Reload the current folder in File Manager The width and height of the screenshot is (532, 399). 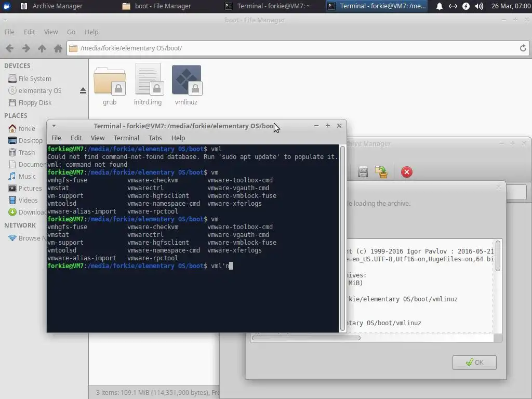523,48
